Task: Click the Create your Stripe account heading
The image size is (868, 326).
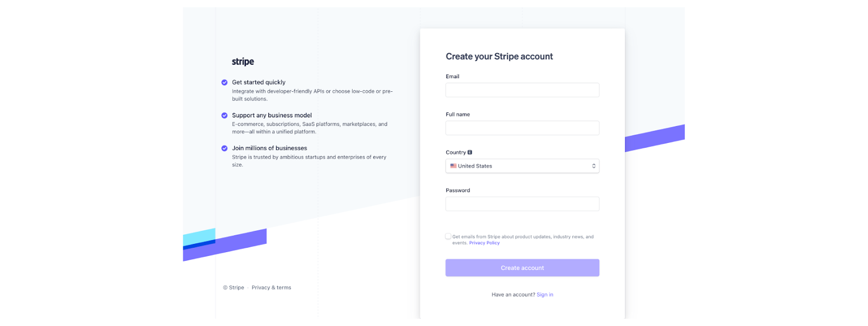Action: click(499, 57)
